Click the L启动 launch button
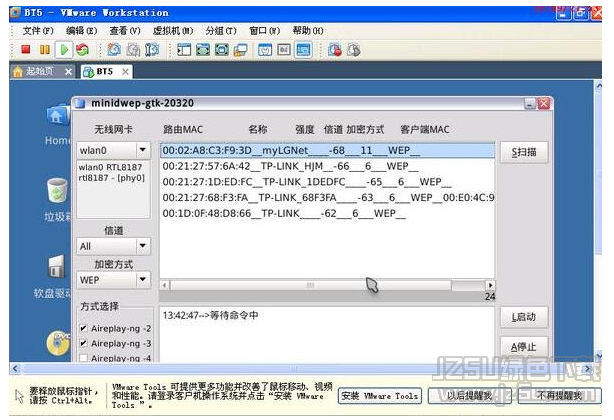This screenshot has width=614, height=420. coord(524,317)
